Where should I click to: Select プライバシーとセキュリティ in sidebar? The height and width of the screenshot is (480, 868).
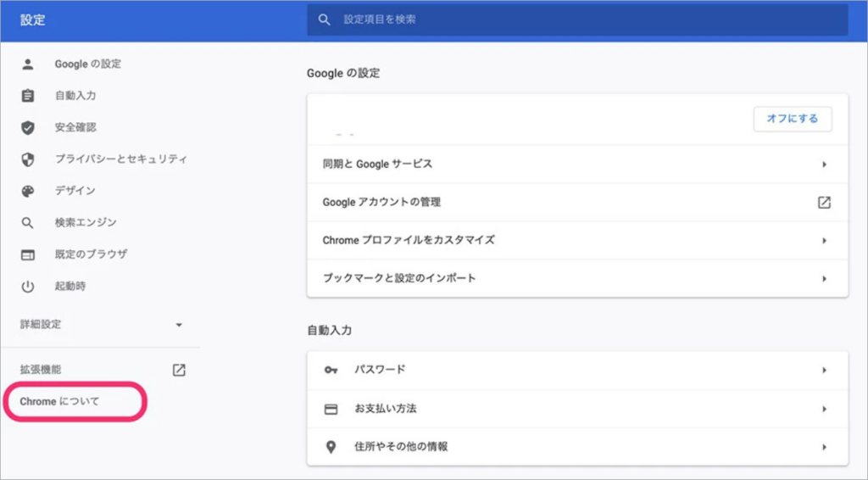(x=121, y=159)
